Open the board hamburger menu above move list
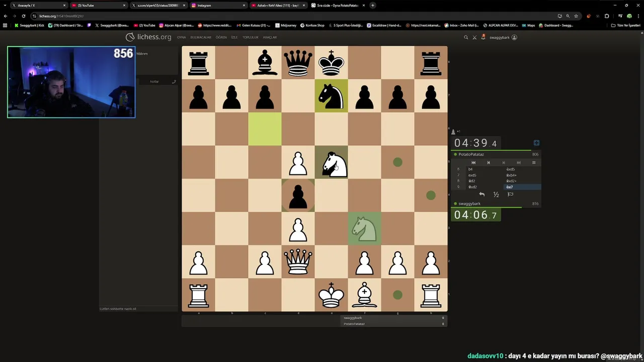Viewport: 644px width, 362px height. tap(534, 162)
